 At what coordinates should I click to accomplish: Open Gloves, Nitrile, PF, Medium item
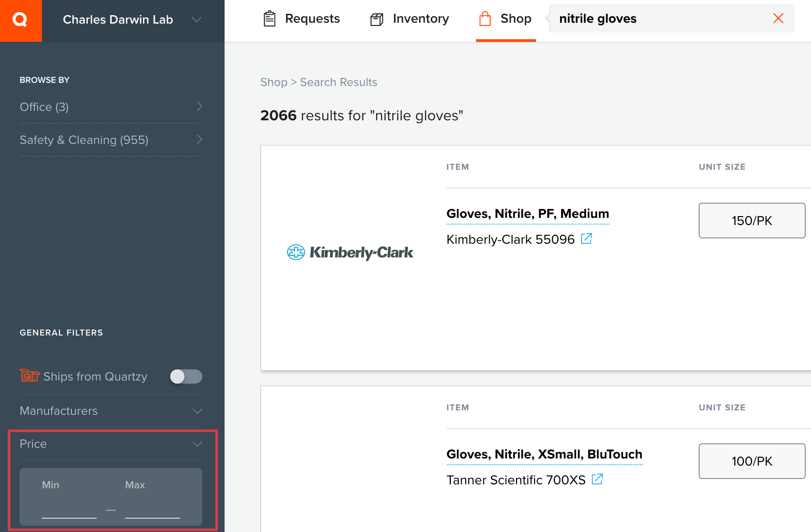click(x=528, y=214)
